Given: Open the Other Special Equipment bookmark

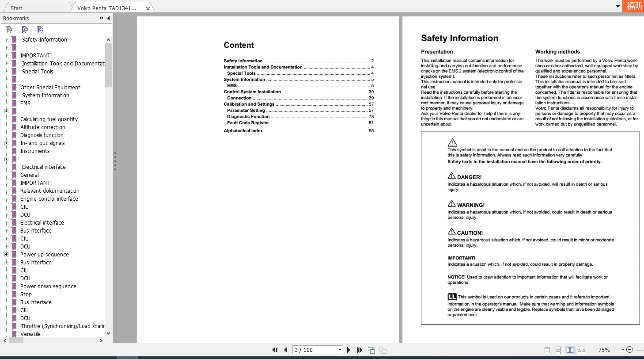Looking at the screenshot, I should point(50,87).
